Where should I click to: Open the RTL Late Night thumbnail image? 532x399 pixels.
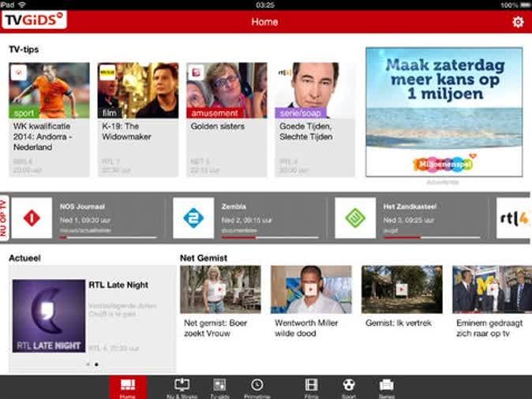(49, 316)
